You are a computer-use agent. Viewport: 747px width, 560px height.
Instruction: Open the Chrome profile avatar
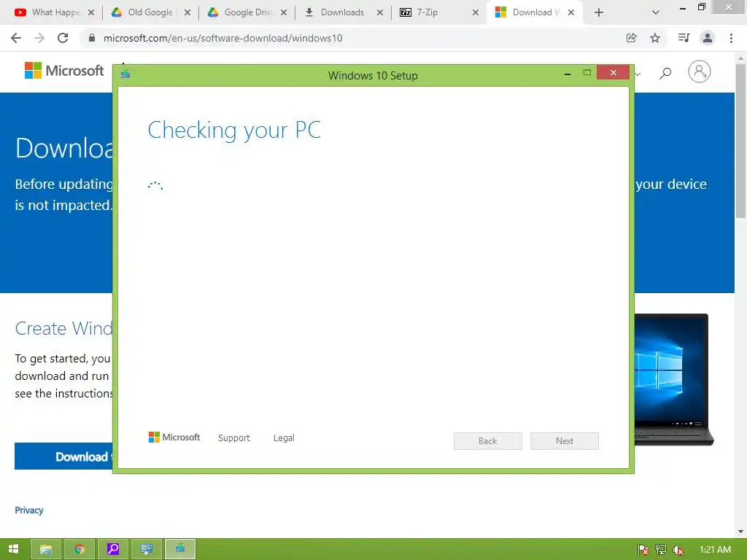pyautogui.click(x=708, y=38)
